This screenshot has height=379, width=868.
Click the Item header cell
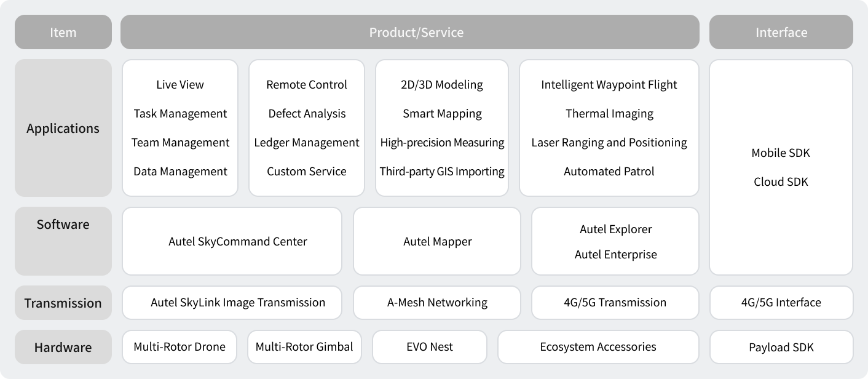tap(63, 32)
